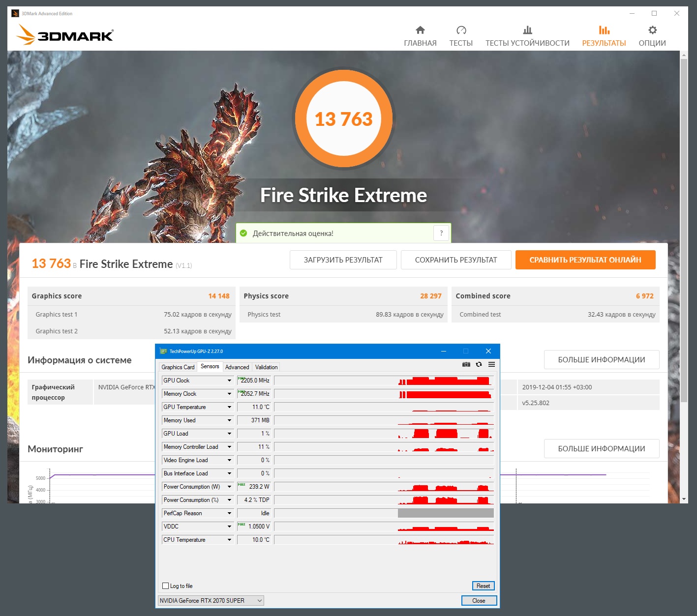This screenshot has width=697, height=616.
Task: Click the Graphics test 1 row
Action: pyautogui.click(x=132, y=315)
